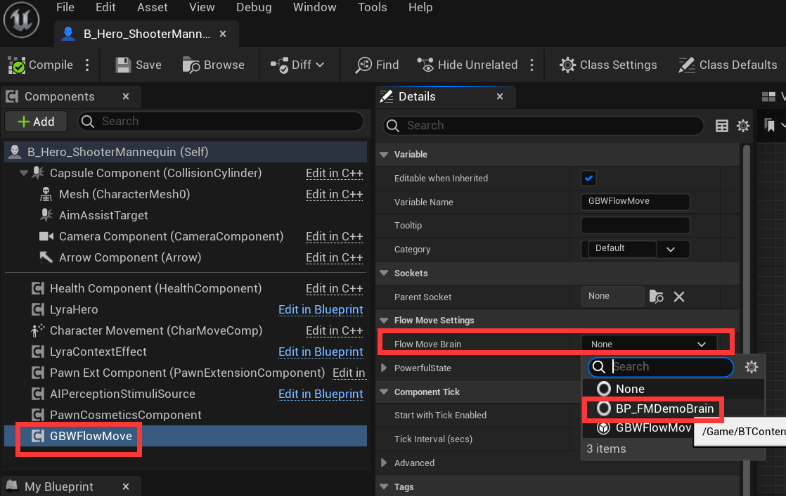Open the File menu

pos(65,8)
